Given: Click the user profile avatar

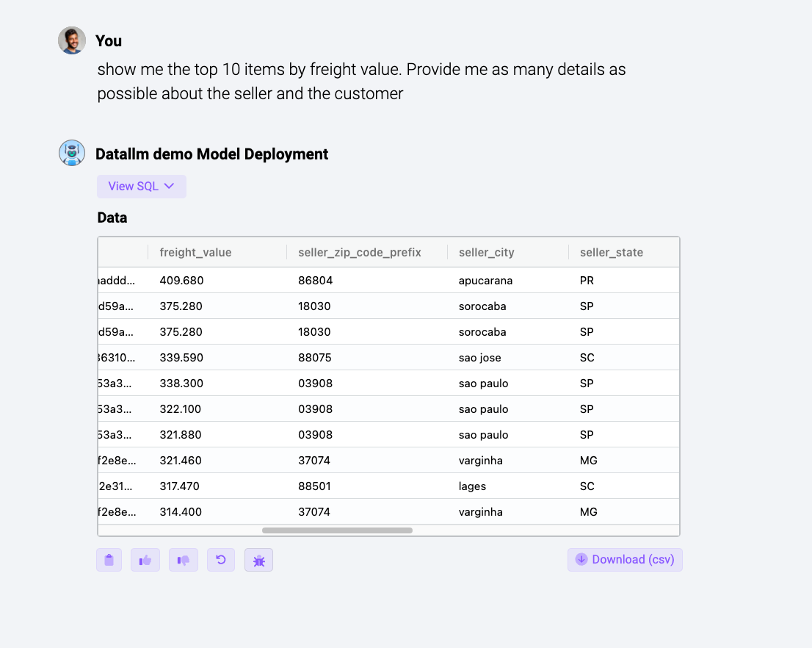Looking at the screenshot, I should click(x=72, y=40).
